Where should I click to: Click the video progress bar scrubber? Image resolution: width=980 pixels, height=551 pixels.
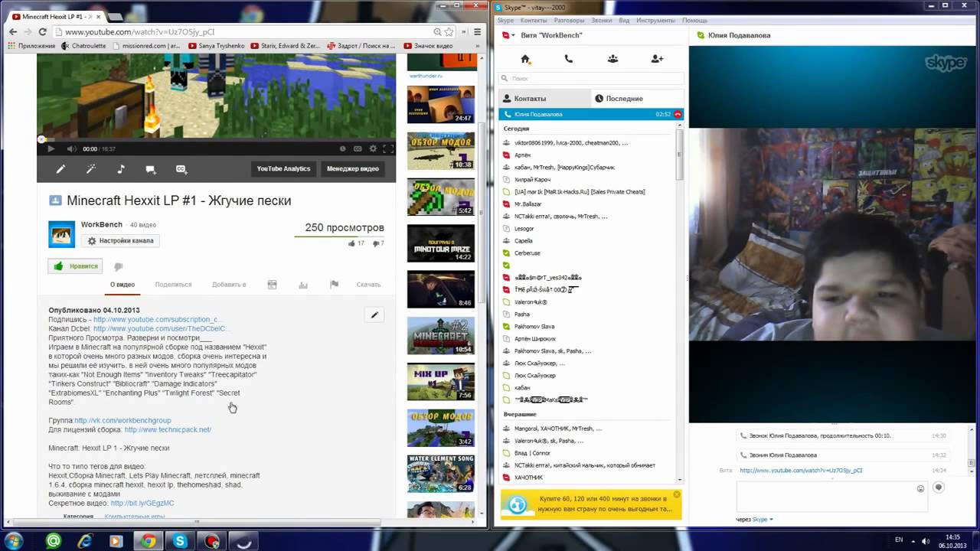41,139
